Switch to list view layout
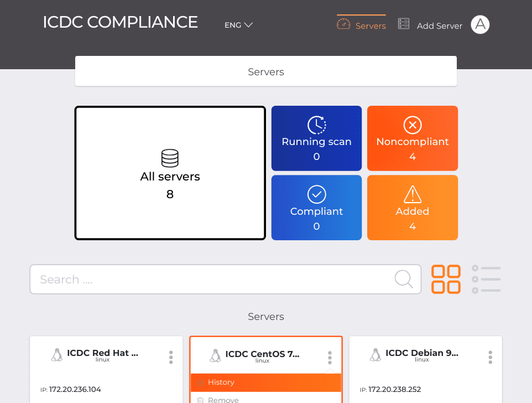532x403 pixels. pyautogui.click(x=486, y=279)
